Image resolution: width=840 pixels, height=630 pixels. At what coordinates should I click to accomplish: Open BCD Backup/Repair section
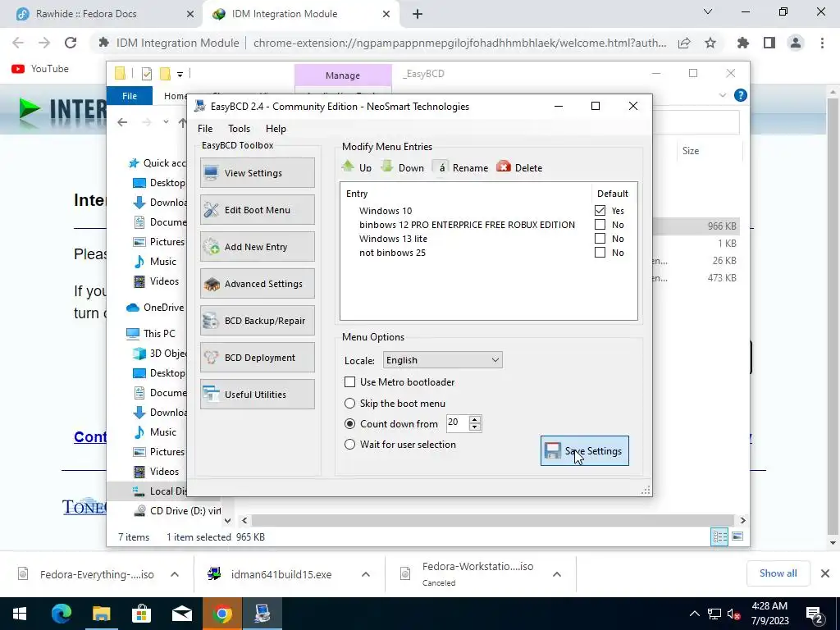pyautogui.click(x=257, y=321)
